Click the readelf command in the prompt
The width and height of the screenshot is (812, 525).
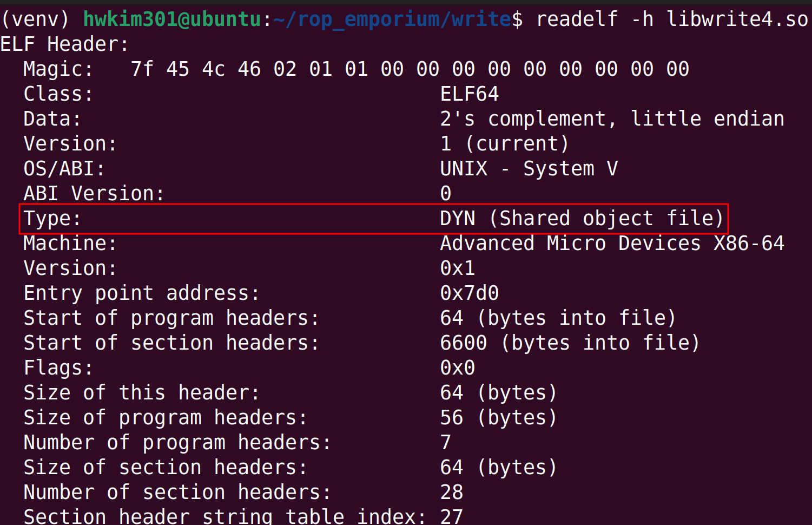pyautogui.click(x=576, y=19)
